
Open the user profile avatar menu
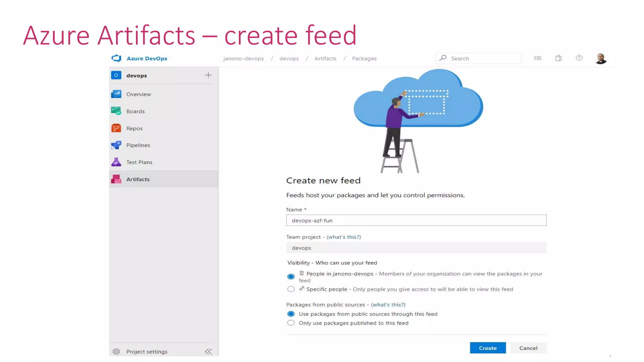pyautogui.click(x=601, y=58)
